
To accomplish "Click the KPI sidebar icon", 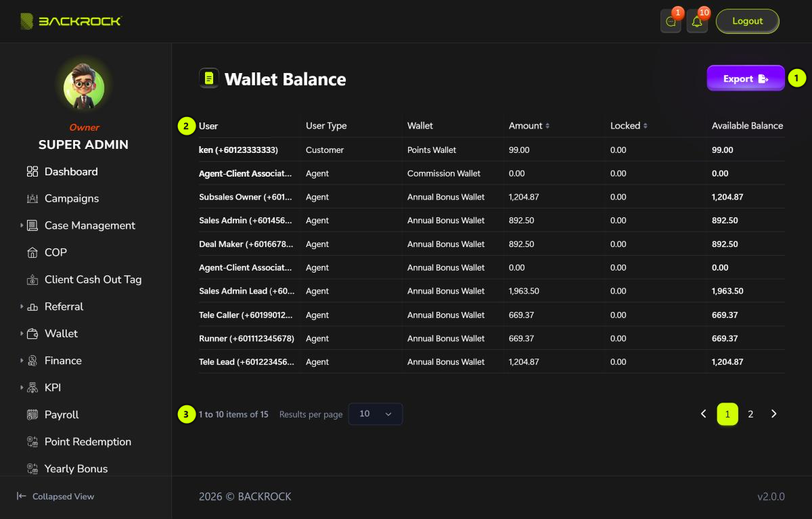I will point(32,388).
